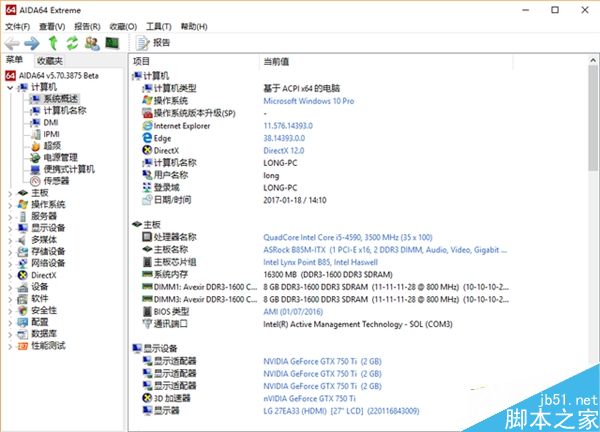This screenshot has height=432, width=600.
Task: Open nVIDIA GeForce GTX 750 Ti 3D accelerator link
Action: click(309, 398)
